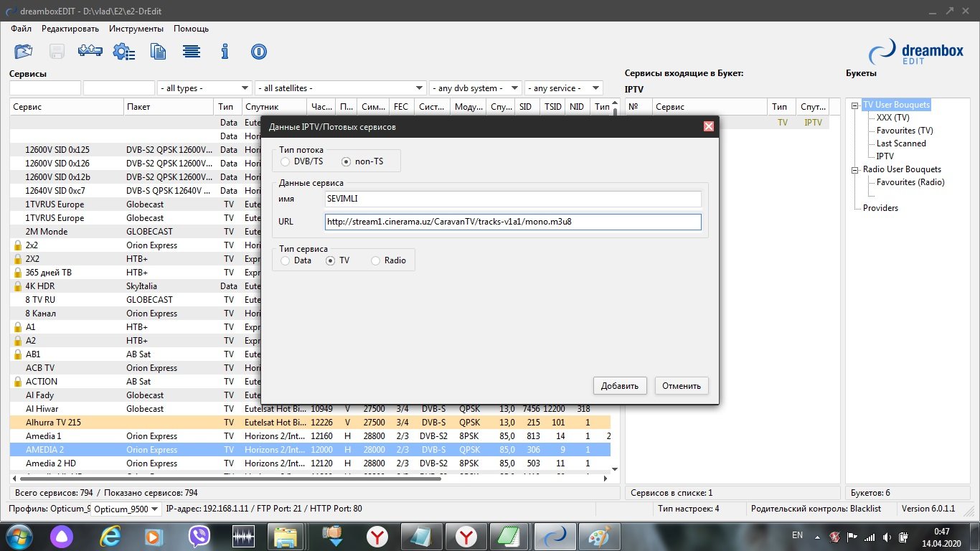Click the circular power toolbar icon
Viewport: 980px width, 551px height.
pos(258,52)
